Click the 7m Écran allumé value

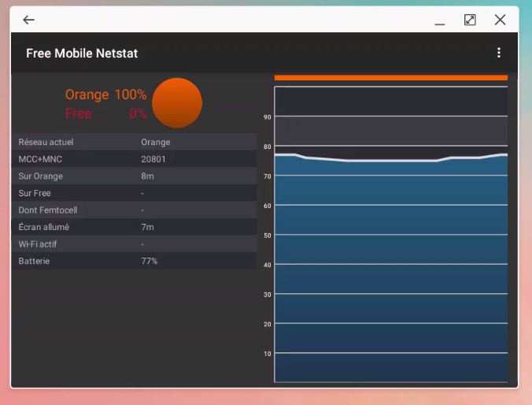(147, 227)
